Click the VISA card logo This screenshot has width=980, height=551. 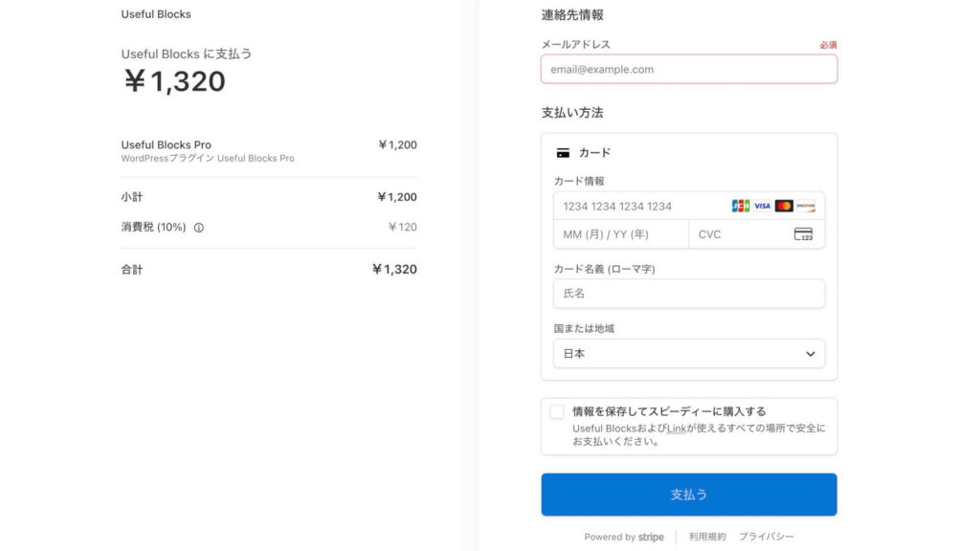tap(762, 206)
